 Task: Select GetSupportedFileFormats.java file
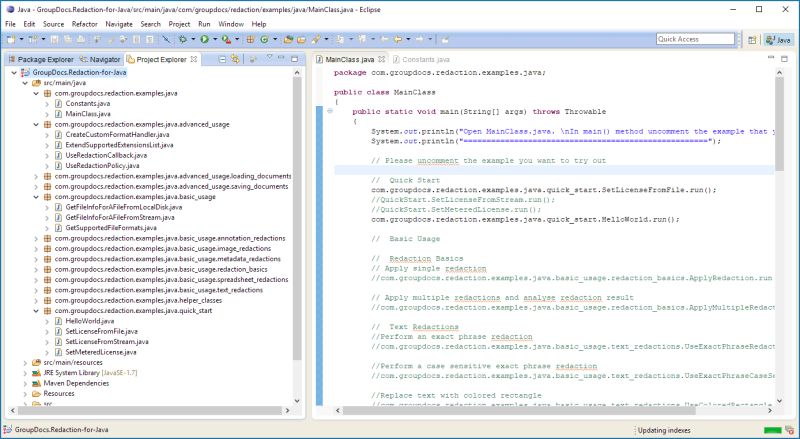[x=111, y=228]
